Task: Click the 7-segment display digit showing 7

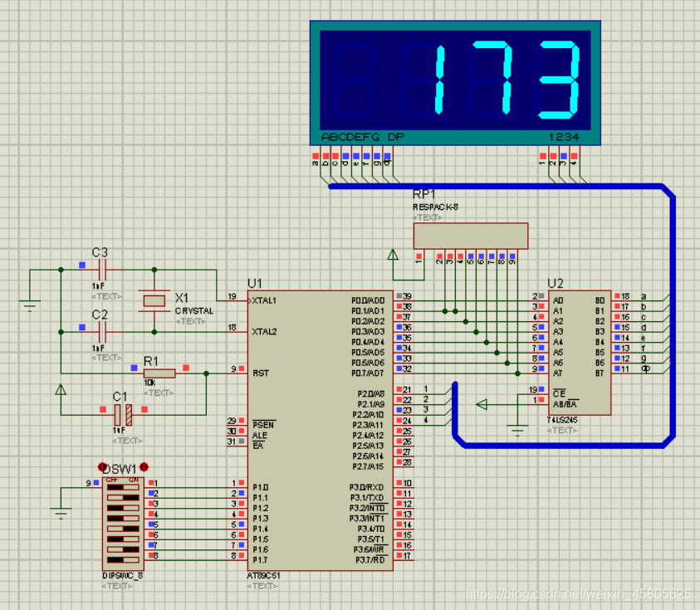Action: click(491, 78)
